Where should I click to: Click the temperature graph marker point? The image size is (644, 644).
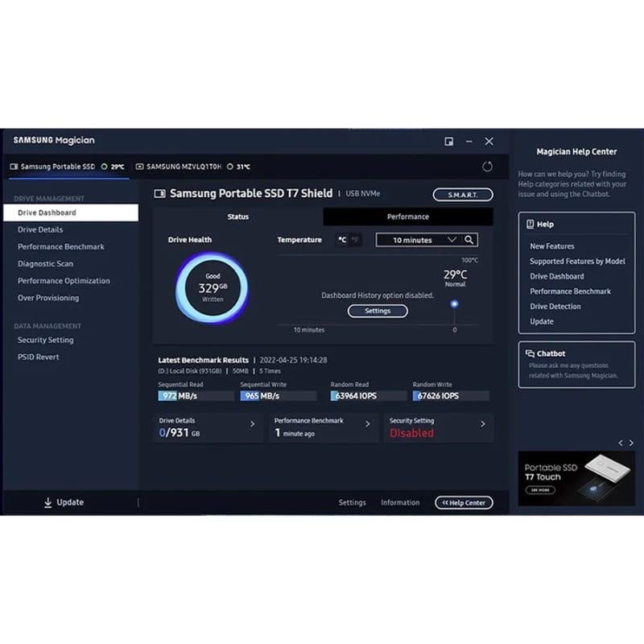pyautogui.click(x=455, y=303)
